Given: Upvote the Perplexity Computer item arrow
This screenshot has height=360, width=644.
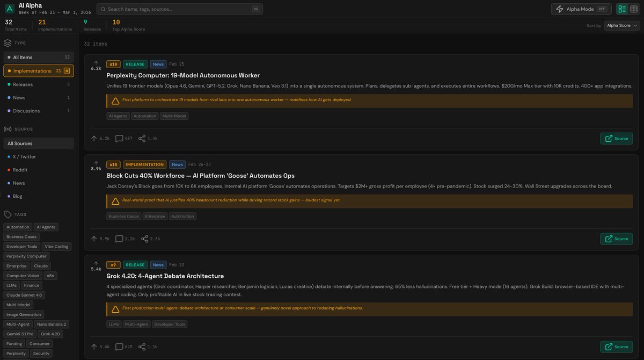Looking at the screenshot, I should [x=96, y=62].
